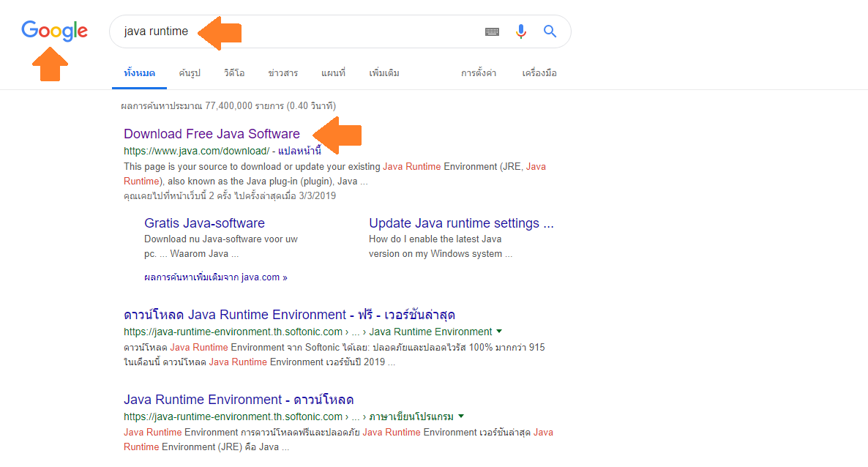Viewport: 868px width, 467px height.
Task: Open การตั้งค่า (Settings) menu
Action: tap(479, 73)
